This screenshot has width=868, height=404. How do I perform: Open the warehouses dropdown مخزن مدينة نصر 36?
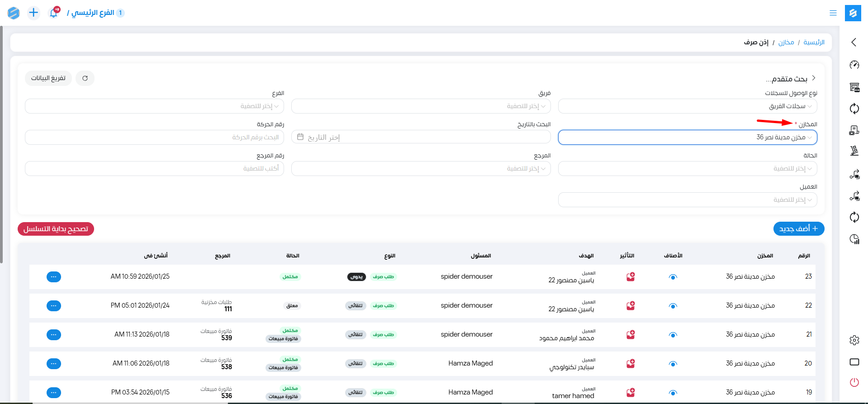(x=687, y=138)
